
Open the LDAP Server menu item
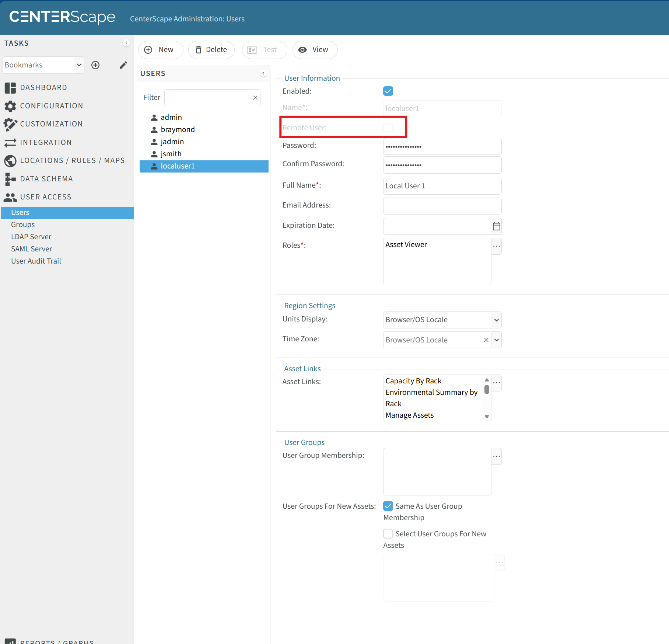(x=31, y=237)
